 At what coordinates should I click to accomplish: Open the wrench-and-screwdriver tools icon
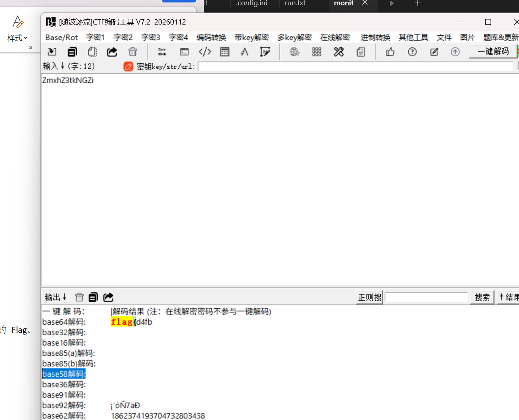pos(339,52)
